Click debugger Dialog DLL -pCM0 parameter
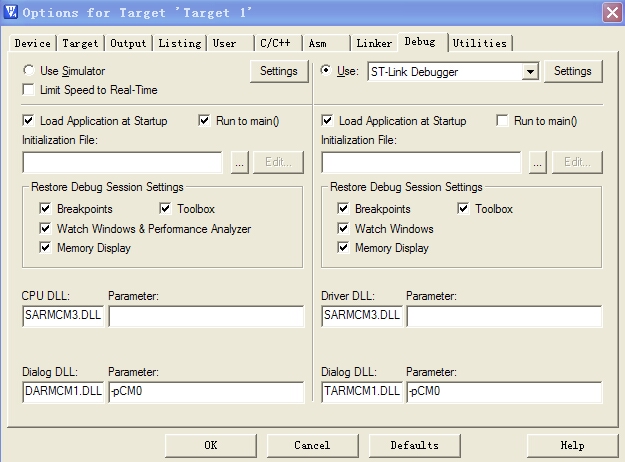The height and width of the screenshot is (462, 625). coord(504,392)
